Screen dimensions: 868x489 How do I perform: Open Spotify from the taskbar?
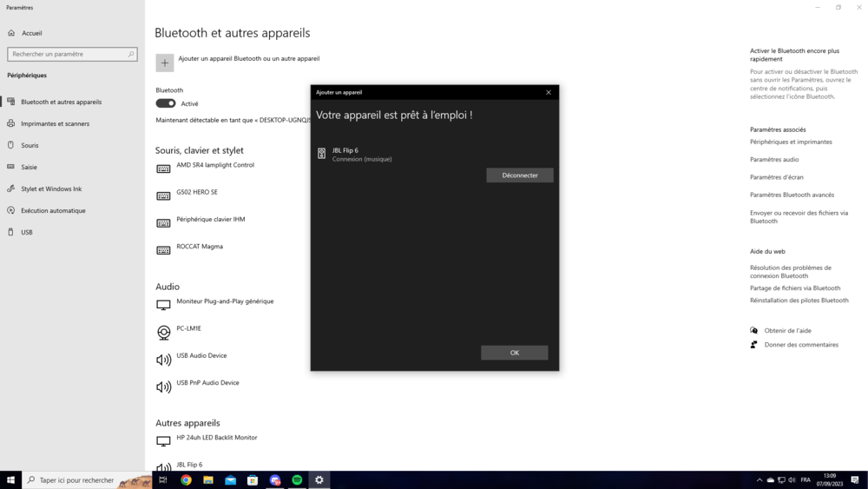[297, 479]
